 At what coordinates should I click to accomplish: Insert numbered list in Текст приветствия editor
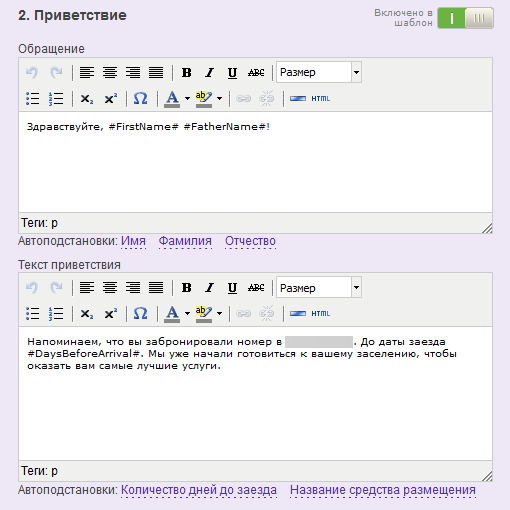click(x=56, y=313)
